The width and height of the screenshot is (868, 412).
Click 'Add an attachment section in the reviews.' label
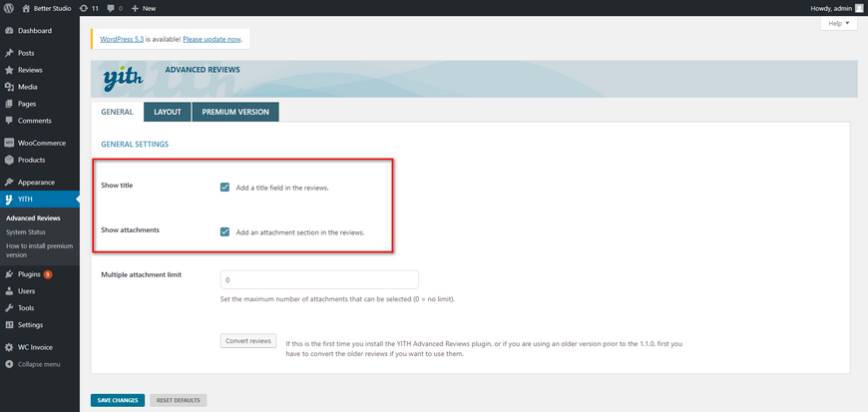pyautogui.click(x=300, y=232)
